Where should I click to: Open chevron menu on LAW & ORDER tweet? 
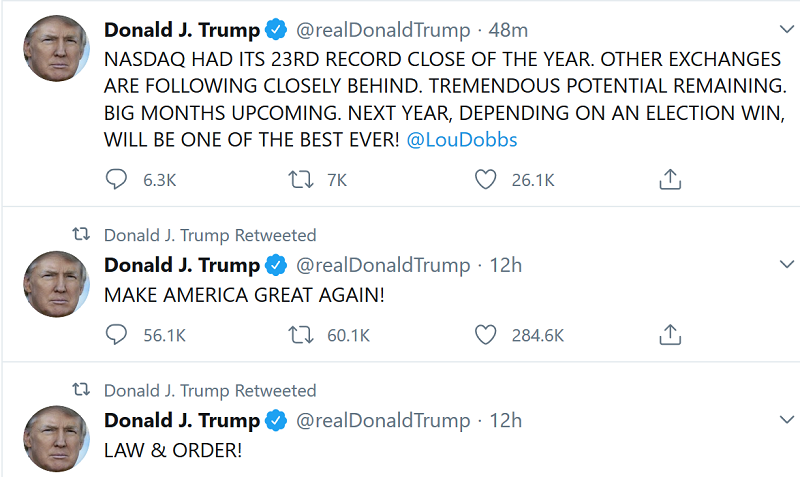tap(786, 419)
